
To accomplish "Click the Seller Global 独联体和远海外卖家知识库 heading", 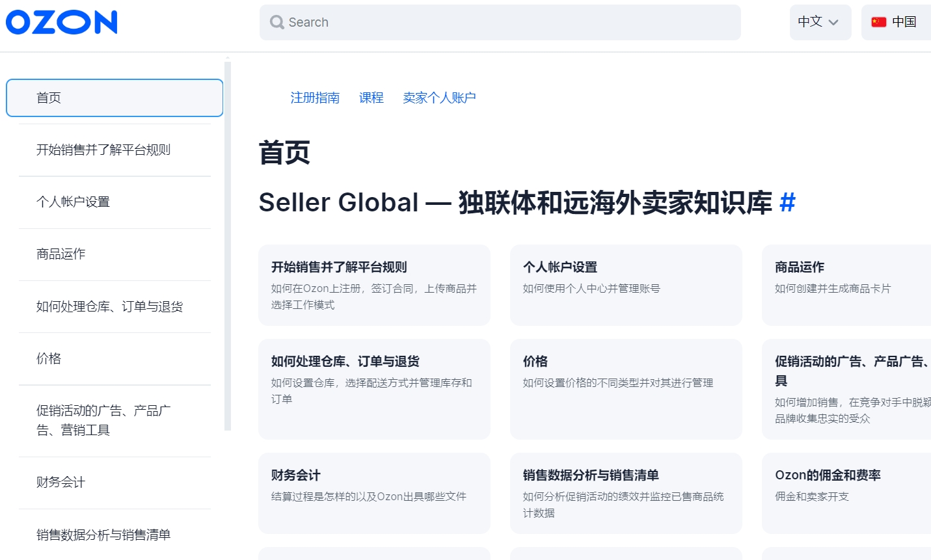I will pyautogui.click(x=515, y=202).
